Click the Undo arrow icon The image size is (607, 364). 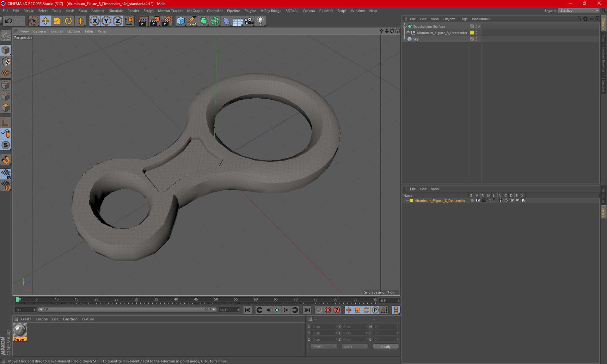click(9, 21)
